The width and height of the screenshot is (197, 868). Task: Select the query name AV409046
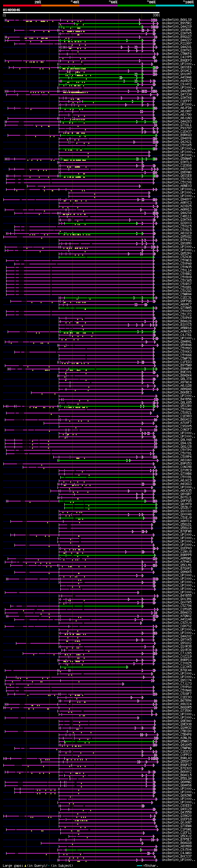coord(11,10)
